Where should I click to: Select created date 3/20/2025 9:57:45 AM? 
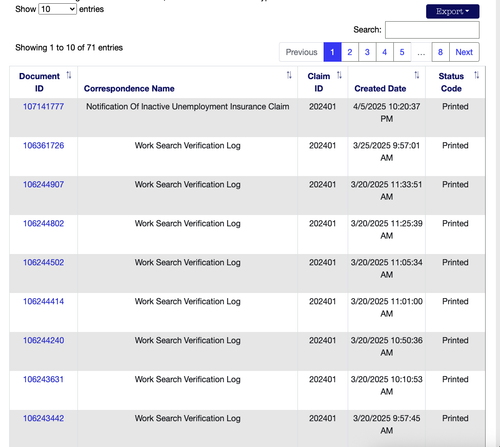click(387, 425)
